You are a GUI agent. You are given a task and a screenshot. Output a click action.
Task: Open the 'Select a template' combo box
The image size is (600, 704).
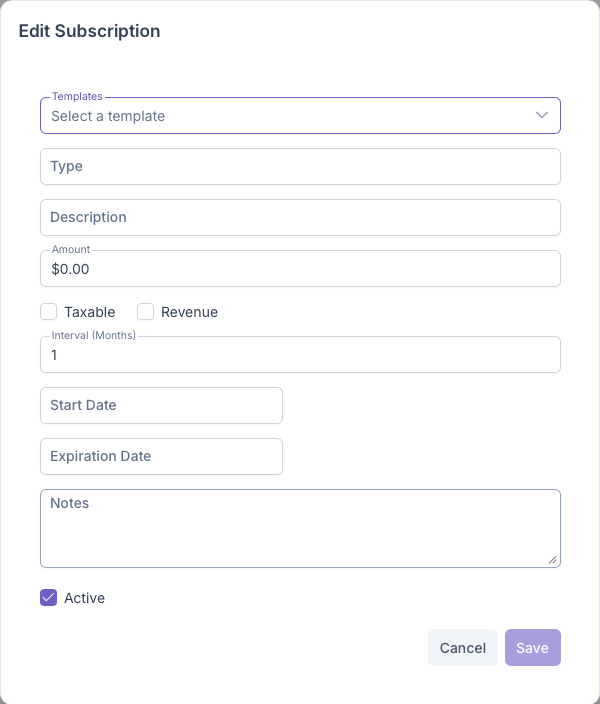pos(290,116)
